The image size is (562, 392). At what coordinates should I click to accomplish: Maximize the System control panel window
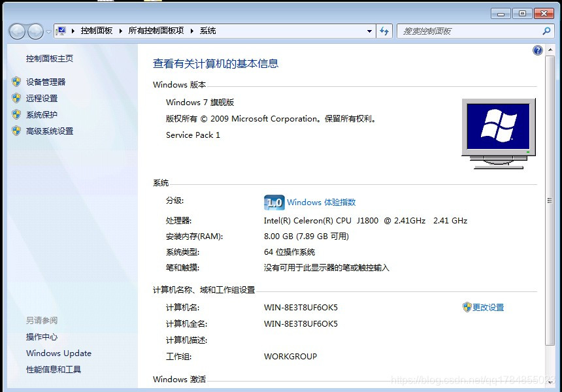point(522,14)
